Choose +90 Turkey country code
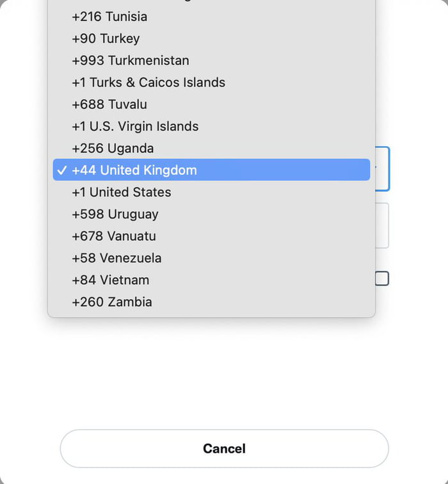 pos(106,38)
